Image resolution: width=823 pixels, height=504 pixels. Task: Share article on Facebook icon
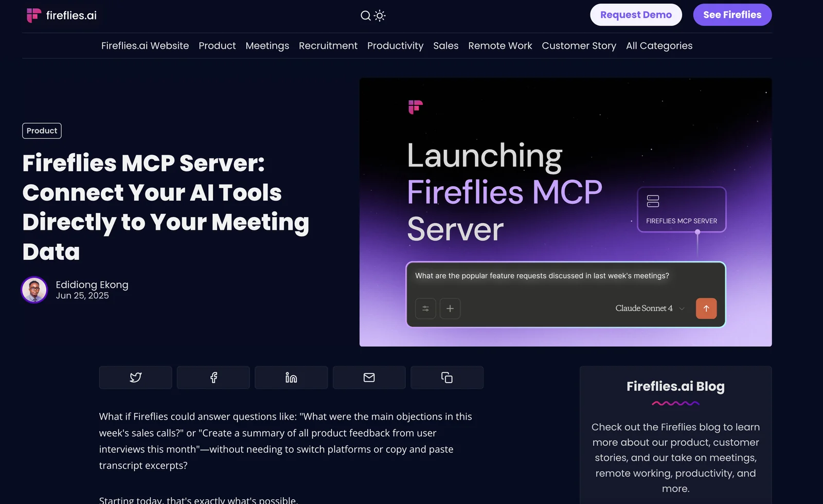point(213,377)
